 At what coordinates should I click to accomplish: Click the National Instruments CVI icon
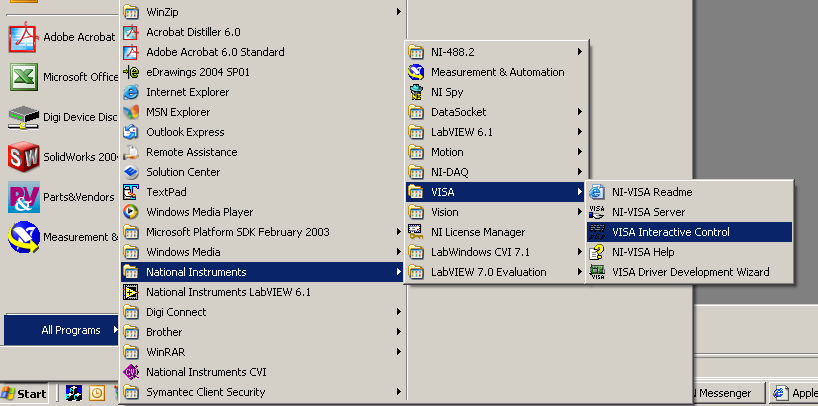pyautogui.click(x=130, y=372)
